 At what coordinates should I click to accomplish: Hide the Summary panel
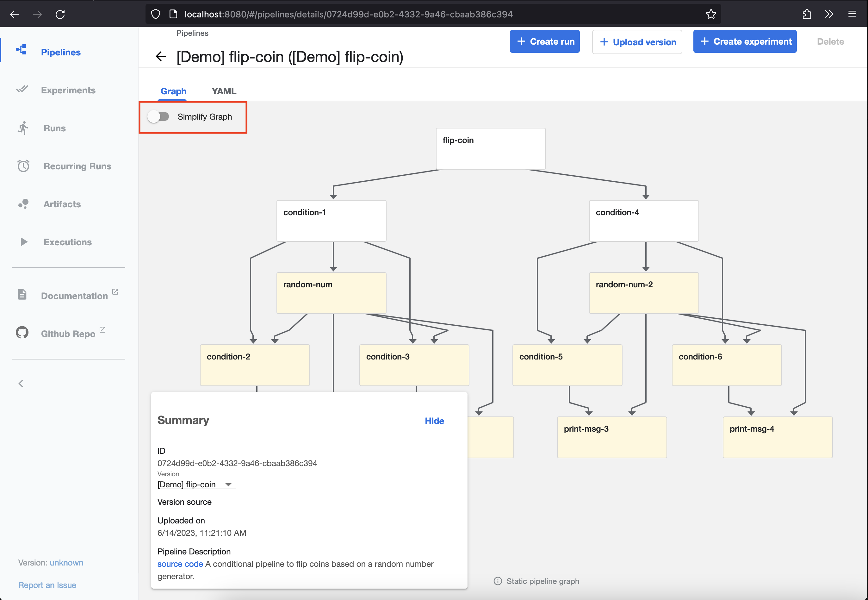(x=434, y=421)
